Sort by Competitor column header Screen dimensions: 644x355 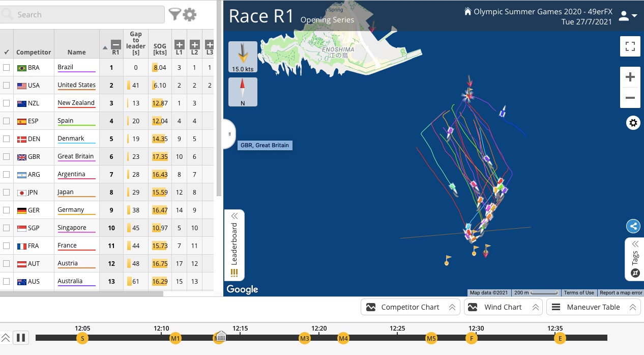pos(34,52)
